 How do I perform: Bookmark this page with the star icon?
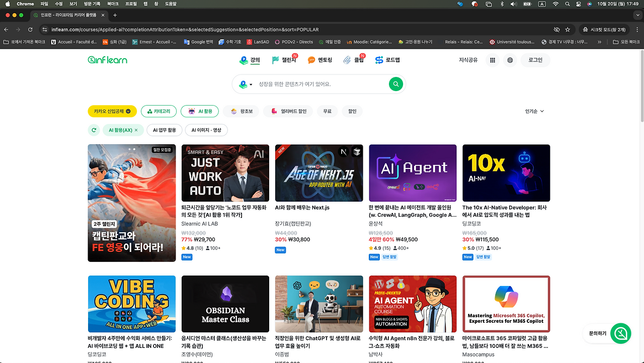pos(568,30)
